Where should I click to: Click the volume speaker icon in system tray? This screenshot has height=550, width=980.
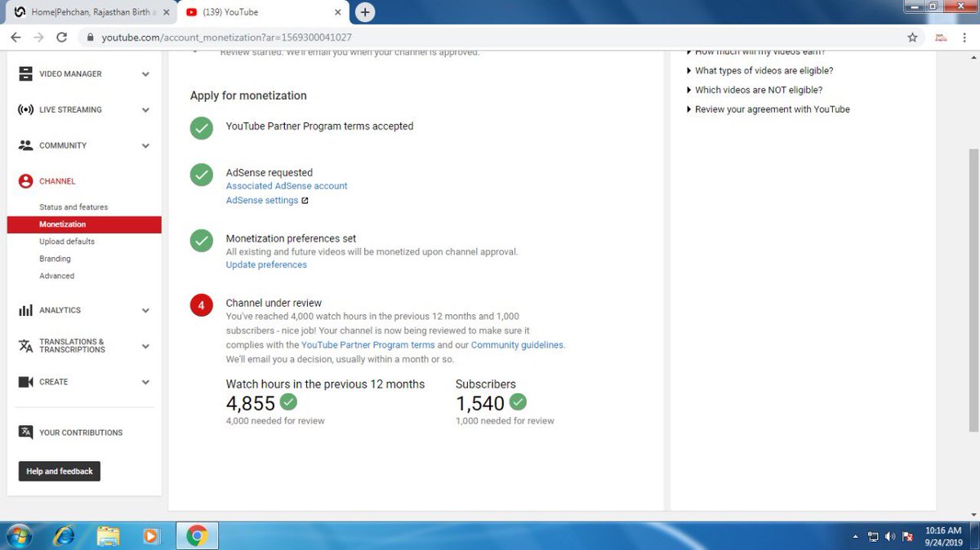(890, 537)
